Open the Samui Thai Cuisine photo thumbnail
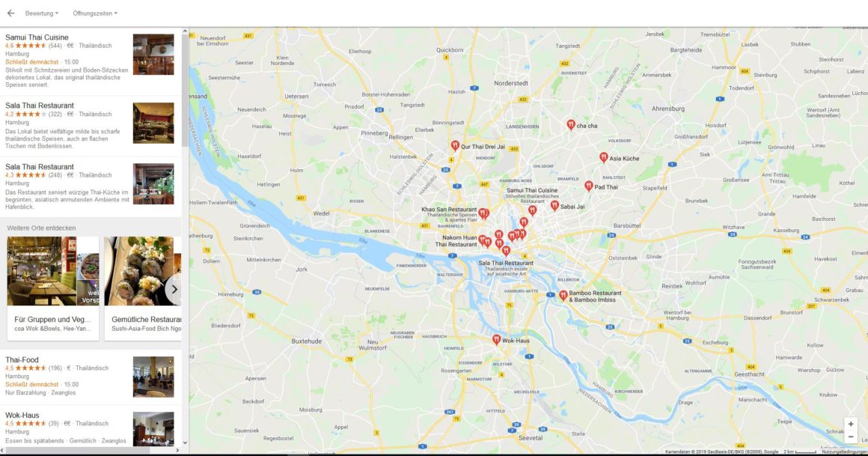 point(153,55)
